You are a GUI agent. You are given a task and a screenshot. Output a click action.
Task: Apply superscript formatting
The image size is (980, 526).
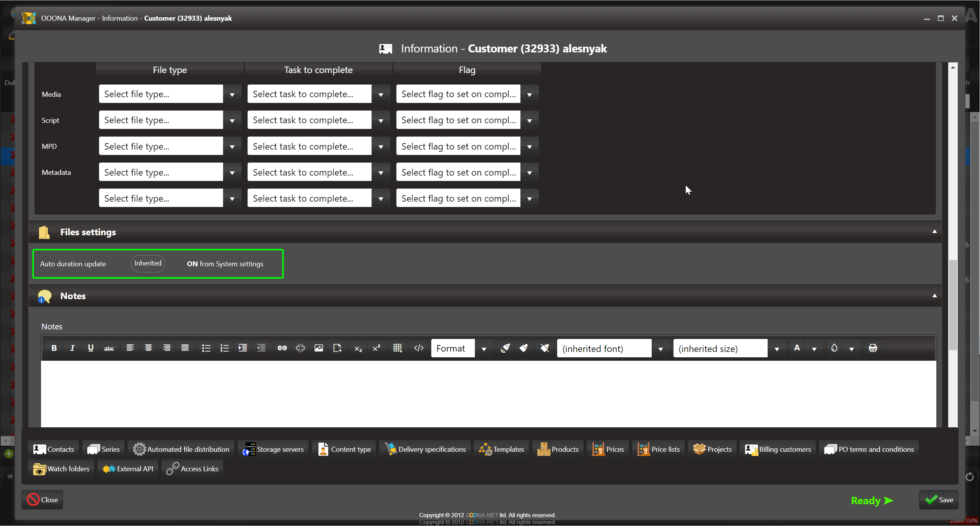pyautogui.click(x=377, y=348)
